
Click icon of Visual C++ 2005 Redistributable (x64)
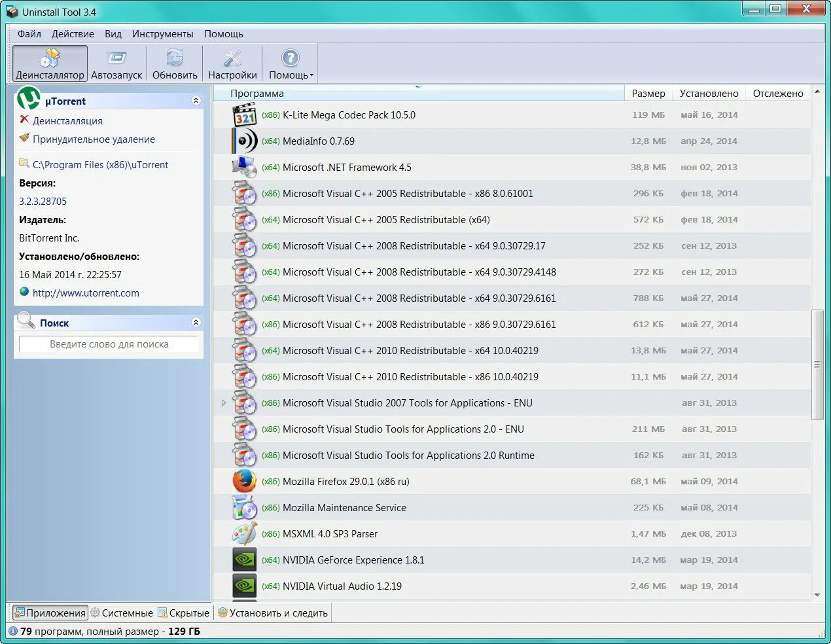click(245, 220)
